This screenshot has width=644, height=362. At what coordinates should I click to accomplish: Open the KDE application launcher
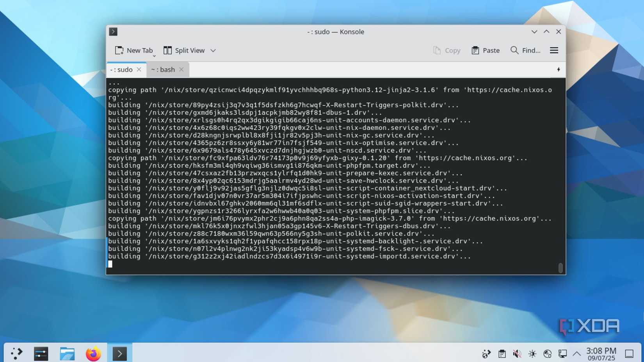click(16, 353)
